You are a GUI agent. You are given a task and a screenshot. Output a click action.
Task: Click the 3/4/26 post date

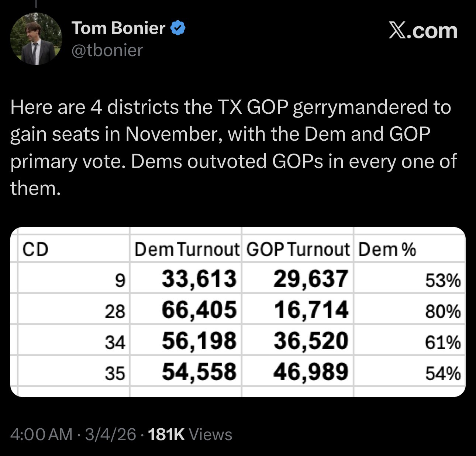tap(110, 435)
